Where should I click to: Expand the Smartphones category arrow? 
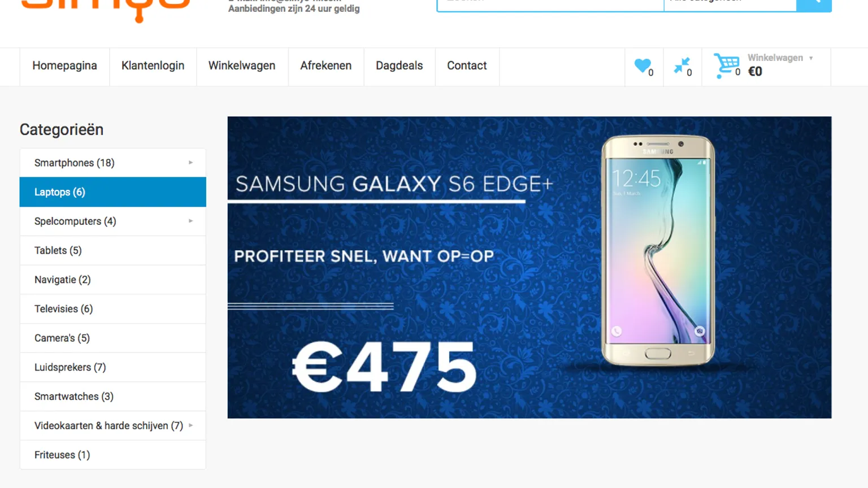coord(191,163)
